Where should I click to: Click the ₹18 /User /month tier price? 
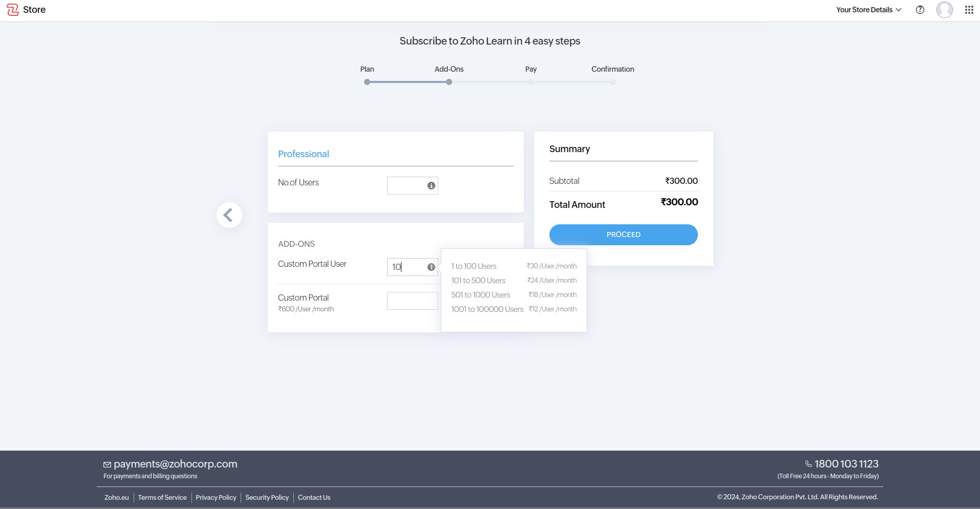[x=552, y=295]
